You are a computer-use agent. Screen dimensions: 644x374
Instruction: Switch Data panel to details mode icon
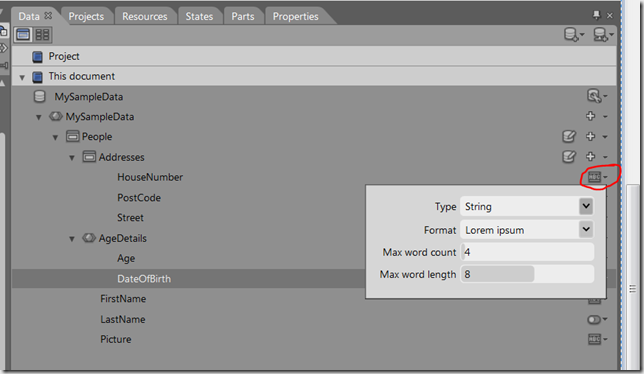click(42, 34)
